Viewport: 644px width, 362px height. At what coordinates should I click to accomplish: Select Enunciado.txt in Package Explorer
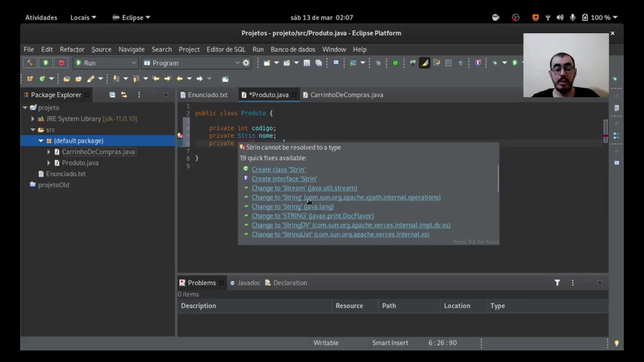[65, 174]
